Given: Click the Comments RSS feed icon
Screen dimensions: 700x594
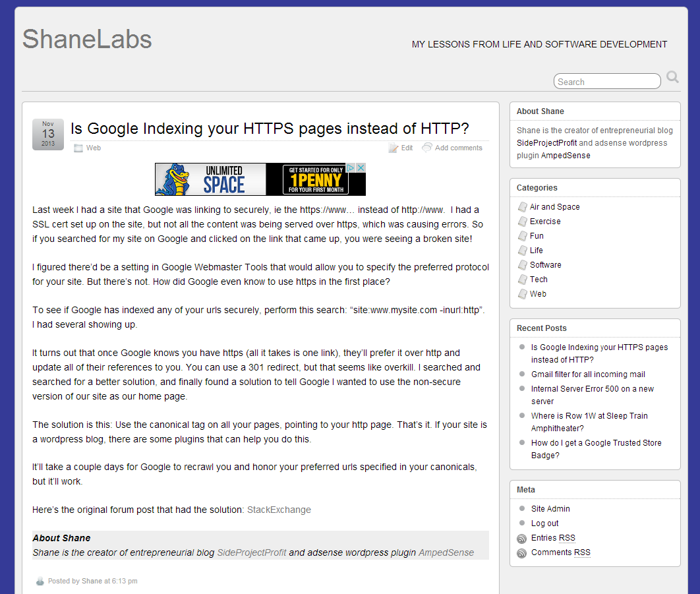Looking at the screenshot, I should pos(522,553).
